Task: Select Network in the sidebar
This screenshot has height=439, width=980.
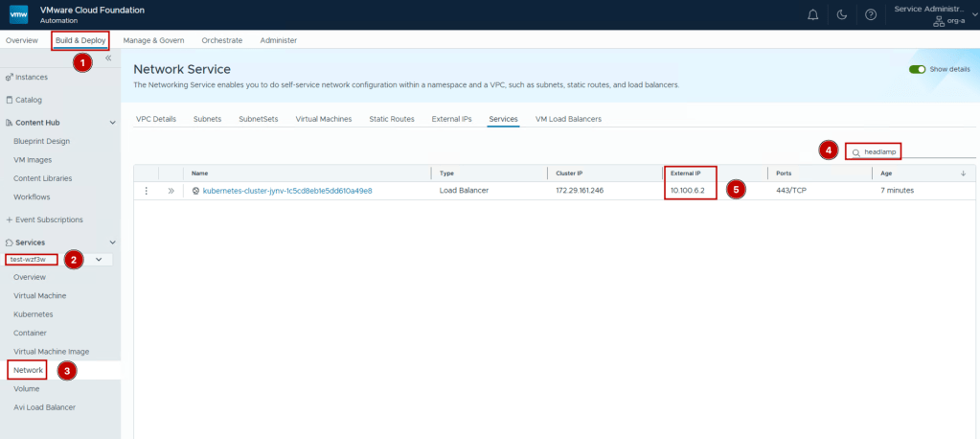Action: [x=28, y=370]
